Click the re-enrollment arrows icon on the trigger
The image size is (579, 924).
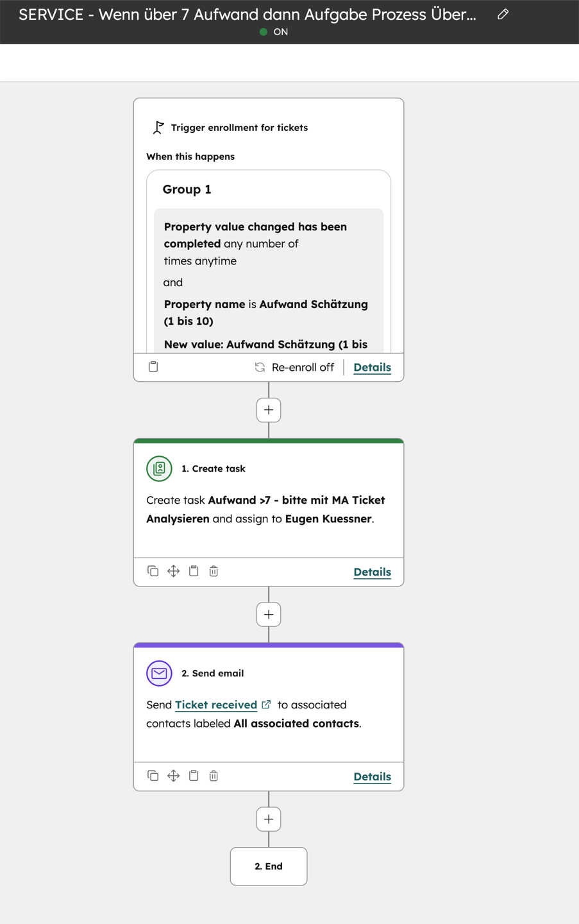(x=259, y=367)
